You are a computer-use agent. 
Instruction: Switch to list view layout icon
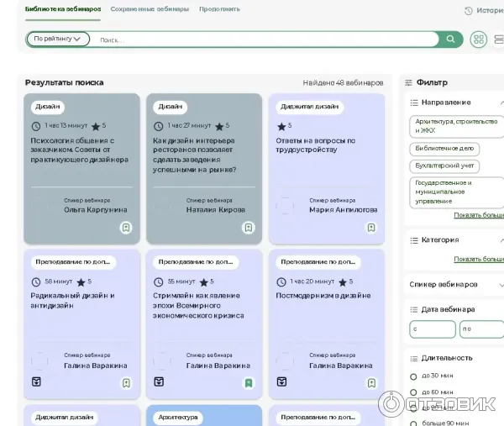pyautogui.click(x=499, y=39)
